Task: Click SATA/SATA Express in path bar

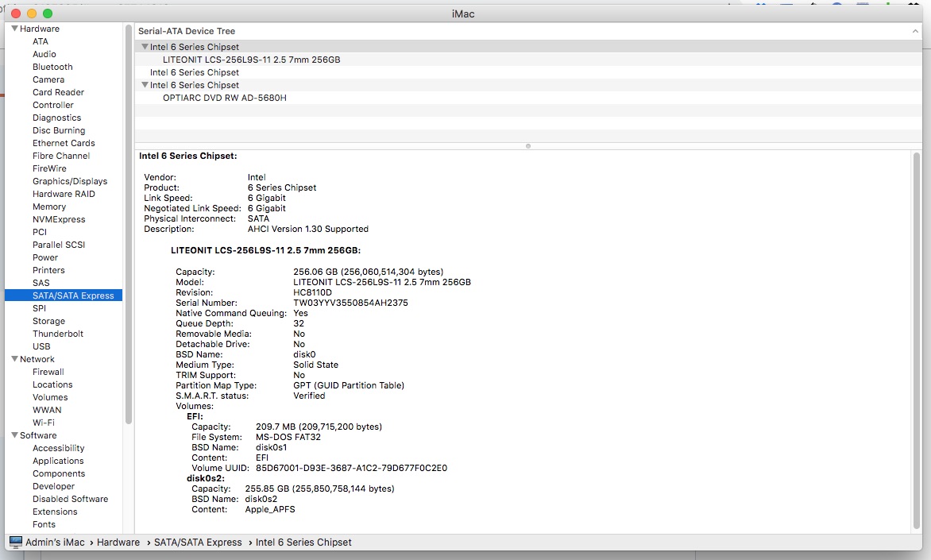Action: (198, 543)
